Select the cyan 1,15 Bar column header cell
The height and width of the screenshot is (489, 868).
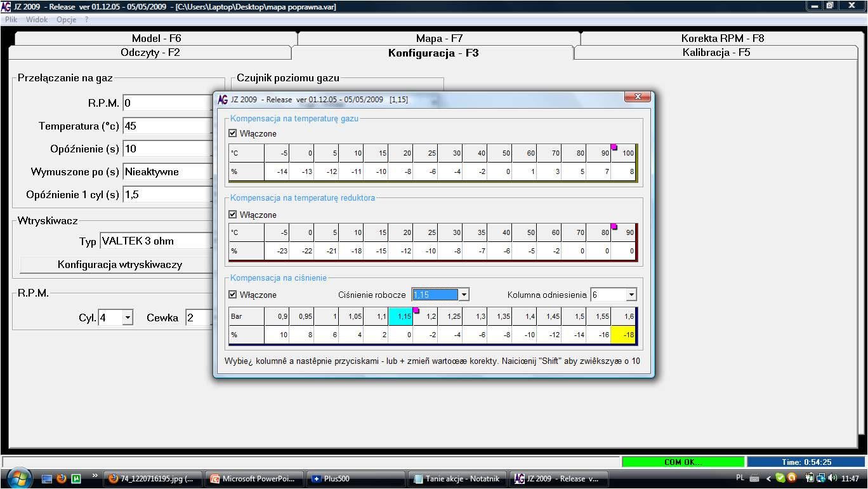[400, 316]
